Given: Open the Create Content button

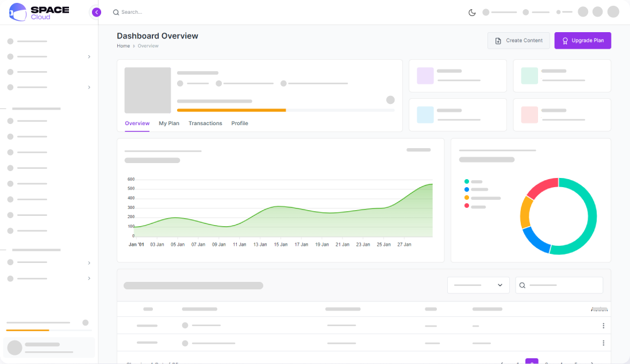Looking at the screenshot, I should point(518,41).
